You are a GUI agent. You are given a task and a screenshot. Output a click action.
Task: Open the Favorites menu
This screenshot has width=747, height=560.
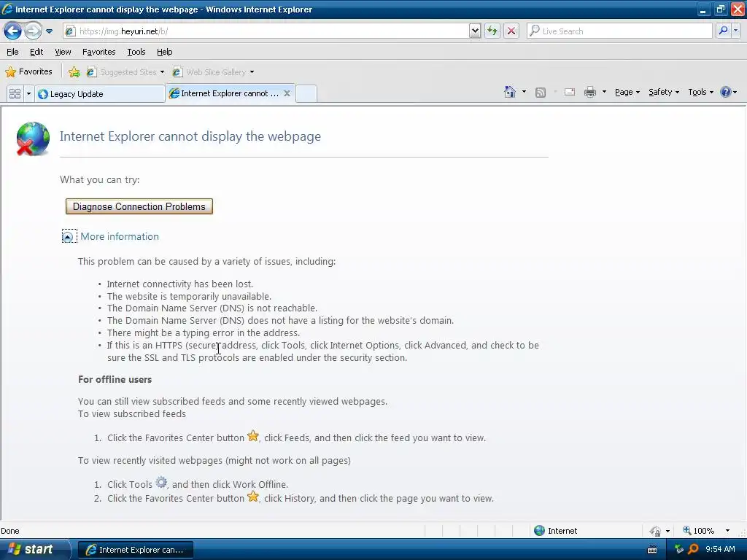coord(98,52)
